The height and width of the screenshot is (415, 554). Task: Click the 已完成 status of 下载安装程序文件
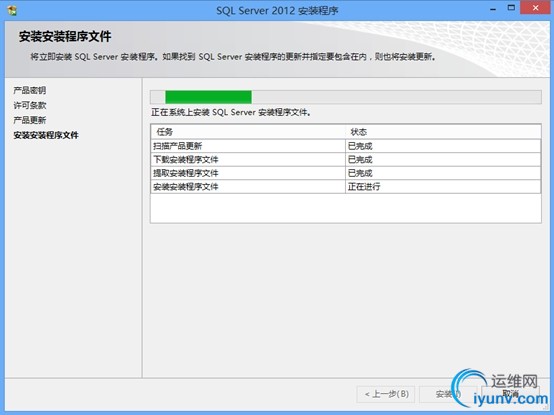(x=443, y=160)
